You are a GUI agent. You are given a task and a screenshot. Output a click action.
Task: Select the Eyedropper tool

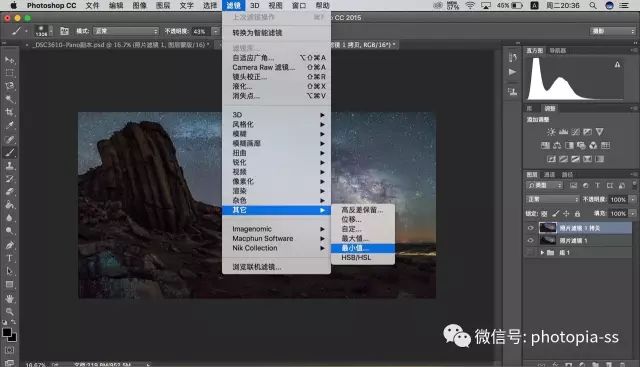point(9,125)
